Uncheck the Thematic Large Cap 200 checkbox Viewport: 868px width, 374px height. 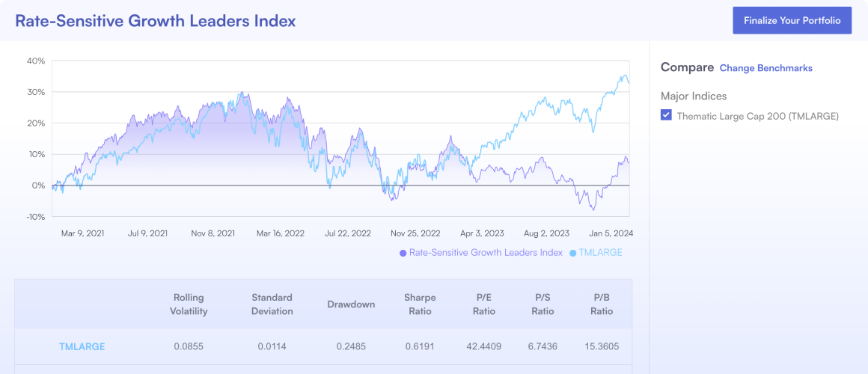pyautogui.click(x=666, y=116)
